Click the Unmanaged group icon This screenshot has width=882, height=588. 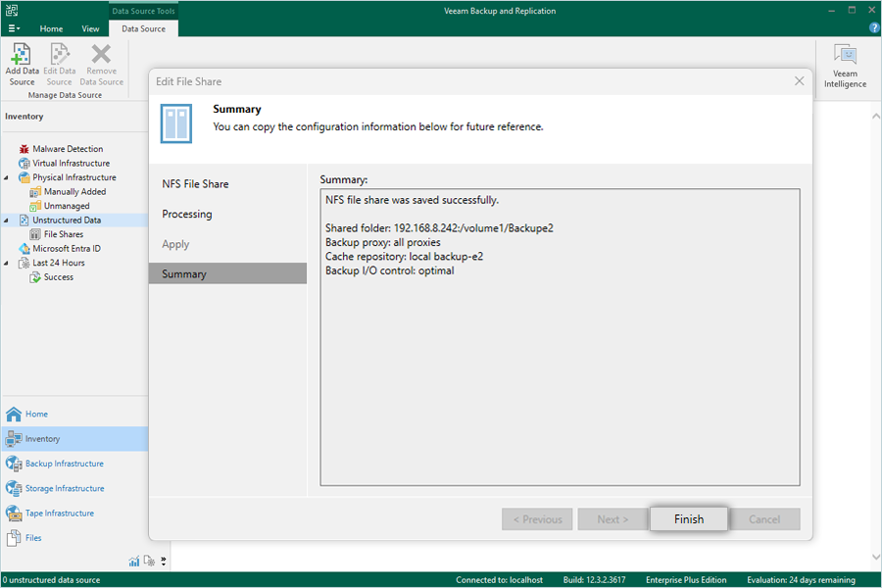click(x=35, y=206)
